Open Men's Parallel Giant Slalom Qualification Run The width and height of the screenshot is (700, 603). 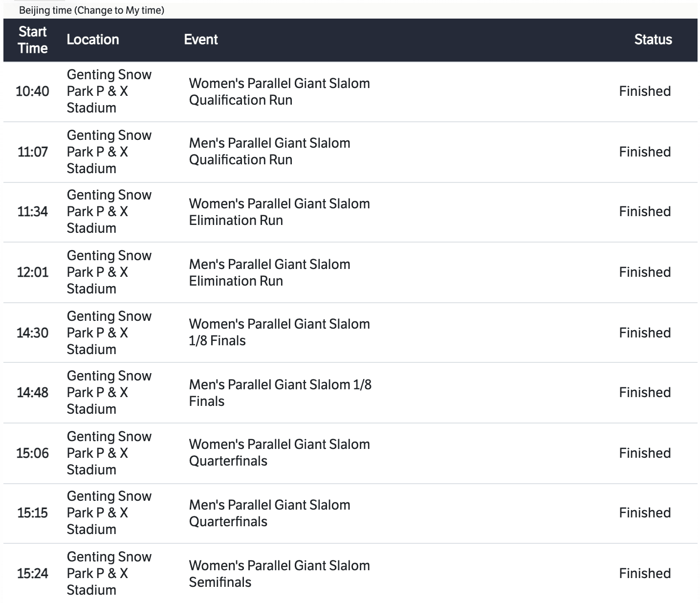269,151
